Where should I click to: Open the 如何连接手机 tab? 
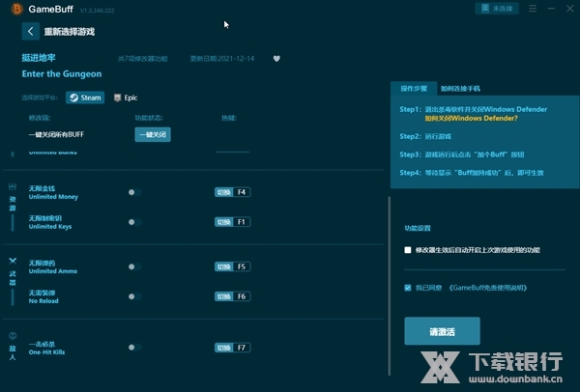click(459, 88)
